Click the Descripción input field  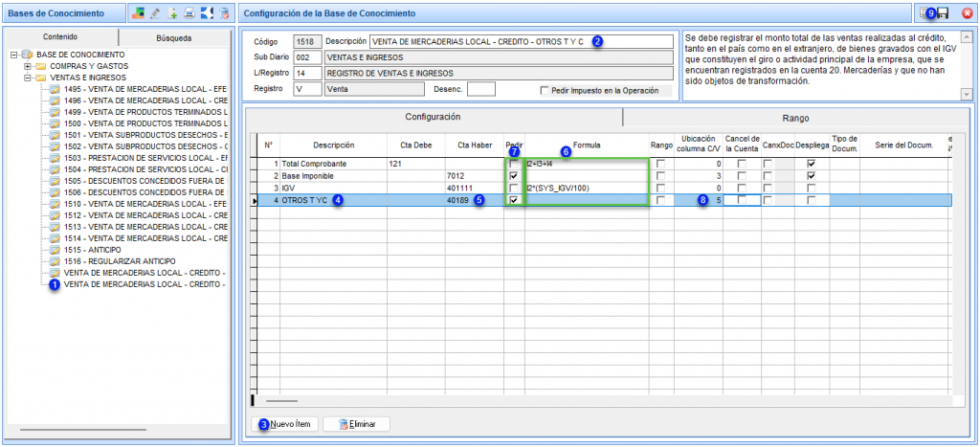click(x=522, y=42)
